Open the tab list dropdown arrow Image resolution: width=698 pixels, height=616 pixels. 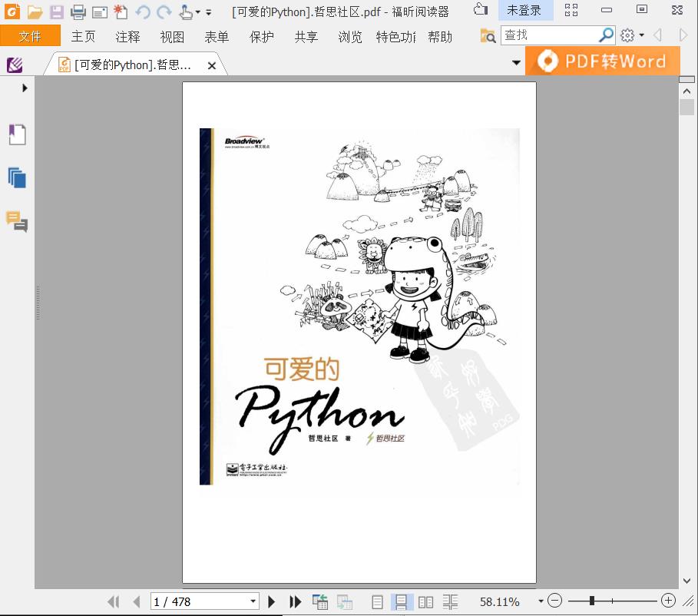pyautogui.click(x=516, y=62)
